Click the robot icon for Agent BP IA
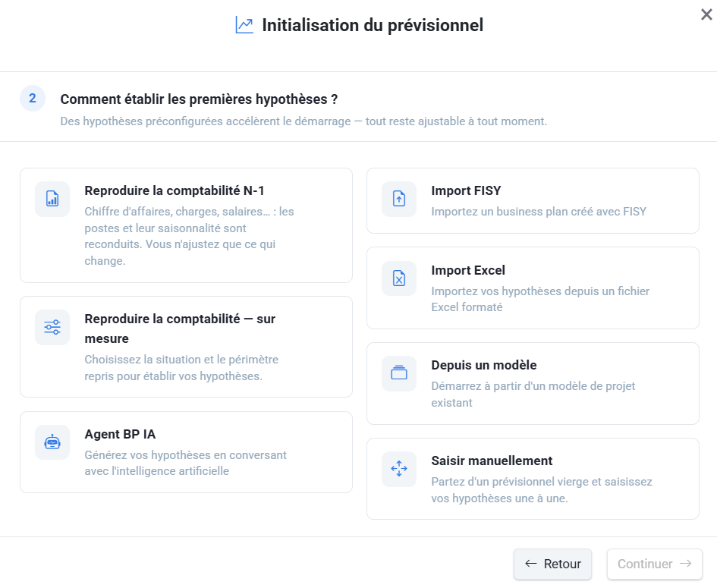 [x=52, y=442]
